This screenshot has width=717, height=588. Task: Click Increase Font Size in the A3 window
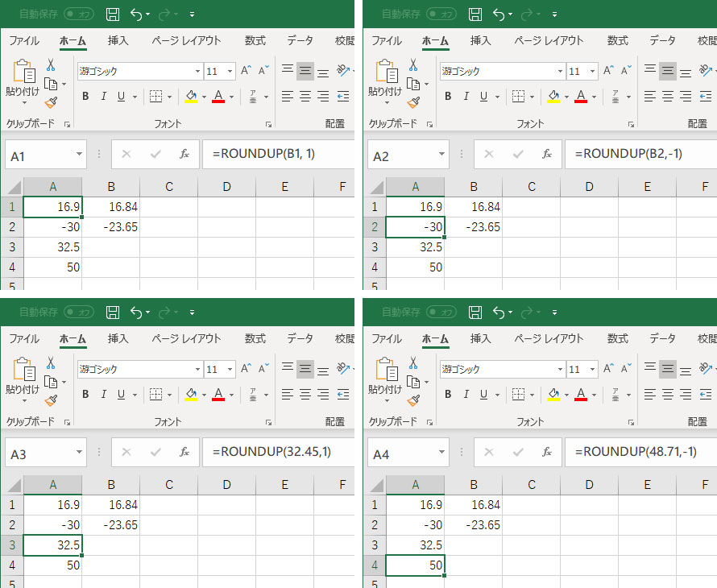(246, 369)
